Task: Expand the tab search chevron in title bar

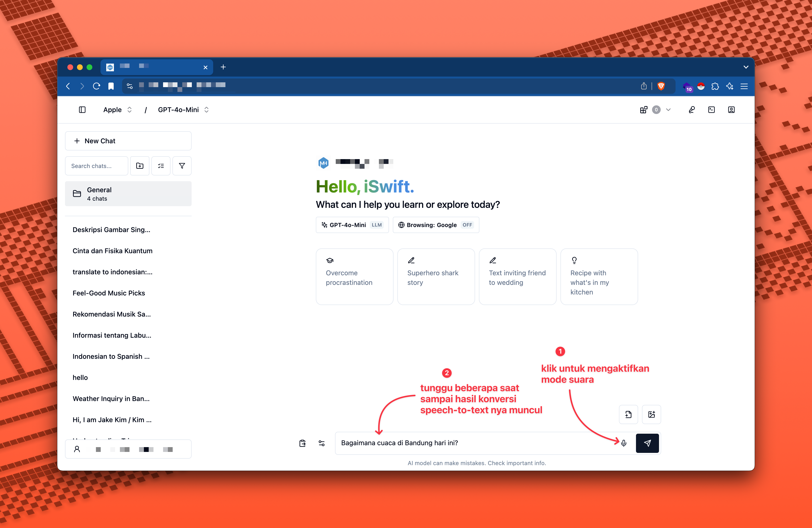Action: point(746,67)
